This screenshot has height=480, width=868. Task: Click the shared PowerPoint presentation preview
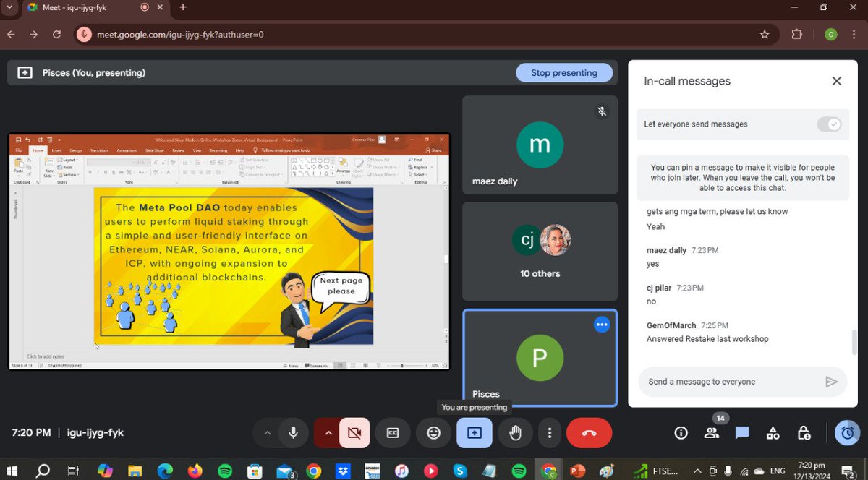[x=229, y=252]
